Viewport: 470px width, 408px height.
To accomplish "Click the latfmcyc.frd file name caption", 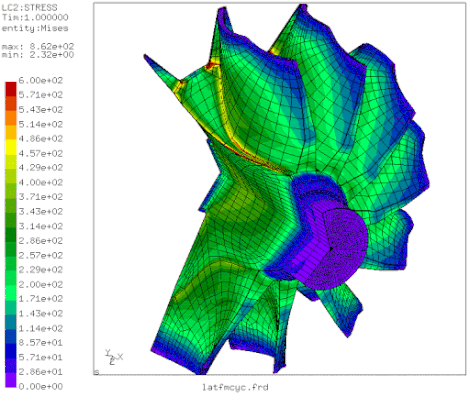I will point(235,387).
